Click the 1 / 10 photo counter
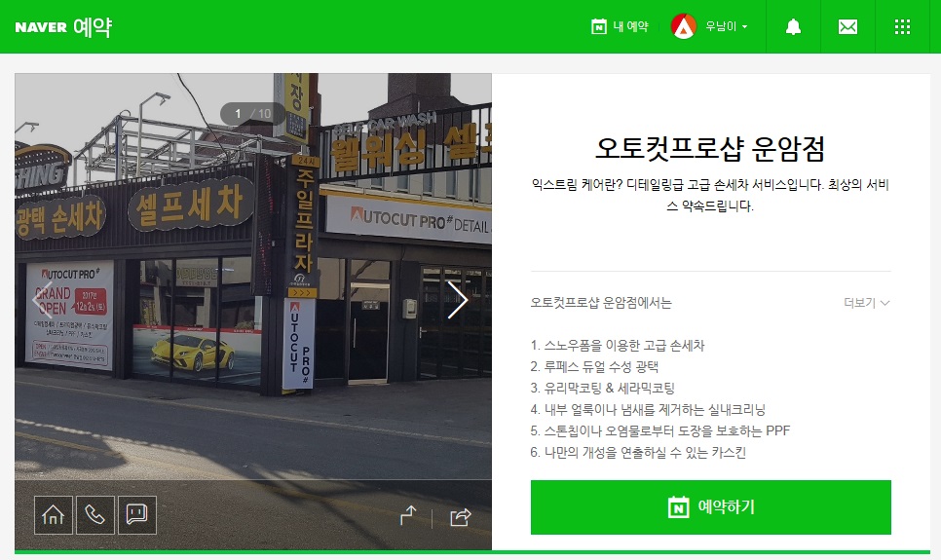941x560 pixels. (252, 113)
